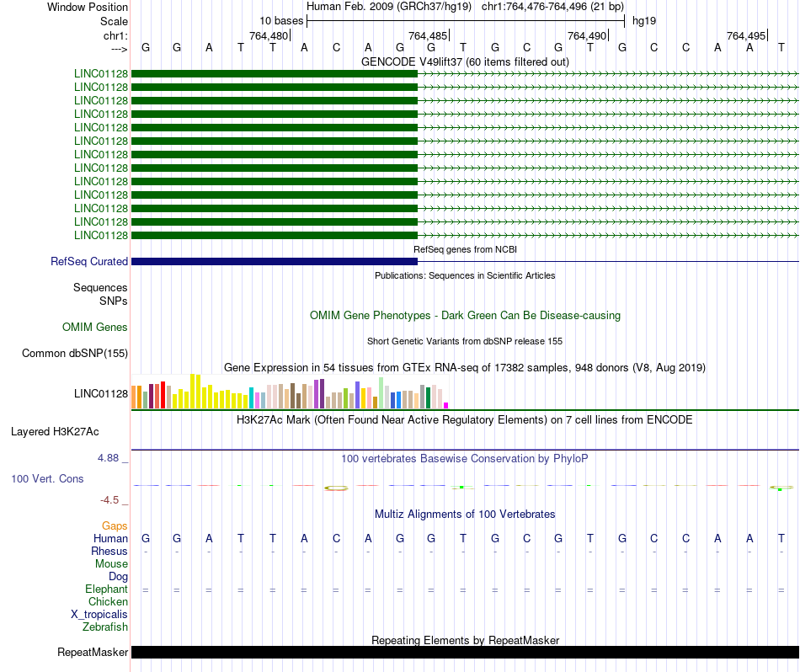Open 100 vertebrates Basewise Conservation by PhyloP title

coord(465,459)
